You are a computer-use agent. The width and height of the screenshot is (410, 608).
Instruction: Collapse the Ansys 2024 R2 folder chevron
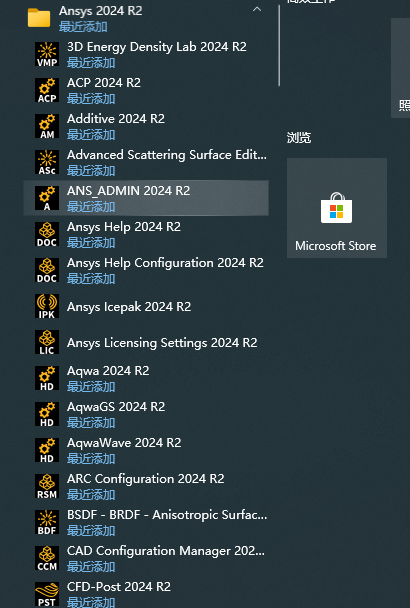pos(257,9)
